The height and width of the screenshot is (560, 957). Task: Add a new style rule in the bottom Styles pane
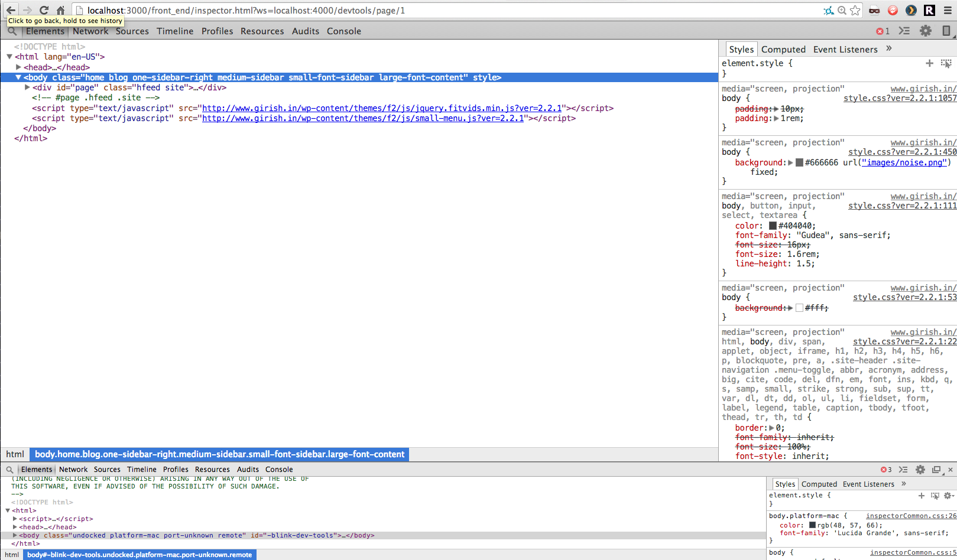922,496
